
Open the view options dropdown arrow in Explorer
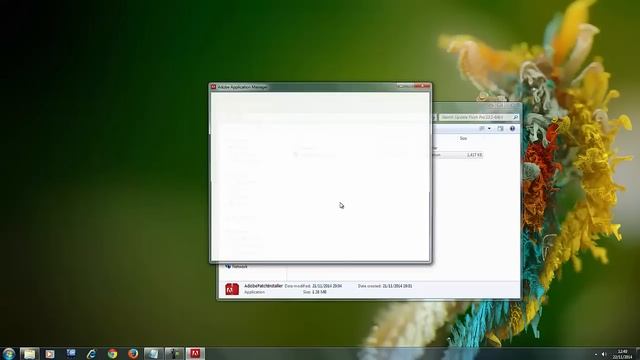(489, 129)
